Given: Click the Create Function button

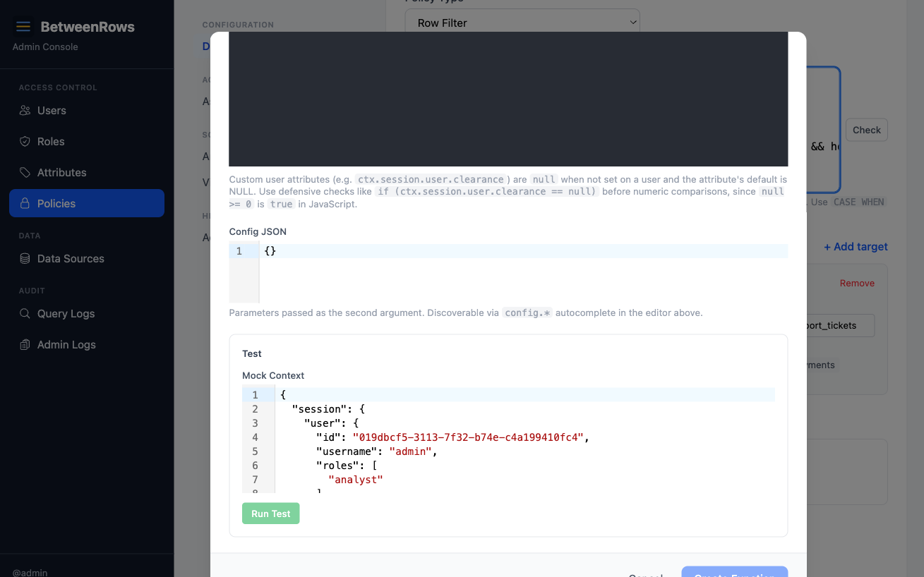Looking at the screenshot, I should coord(734,572).
